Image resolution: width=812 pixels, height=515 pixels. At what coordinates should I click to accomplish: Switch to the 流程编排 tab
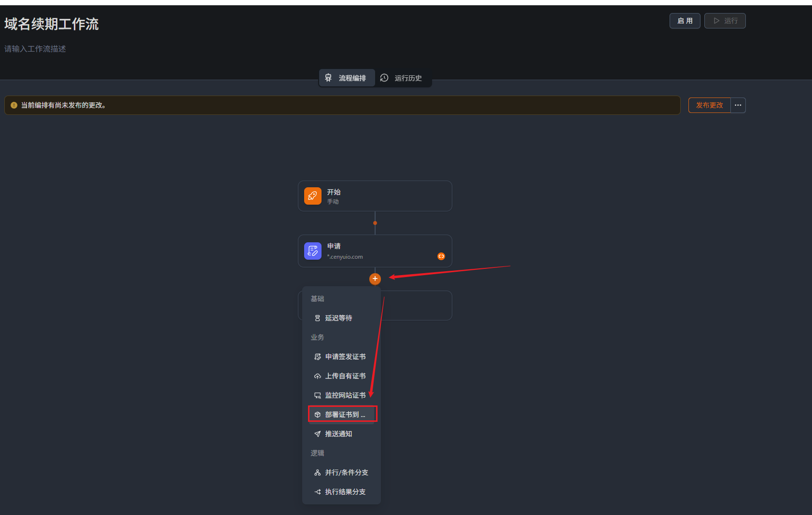pos(347,78)
